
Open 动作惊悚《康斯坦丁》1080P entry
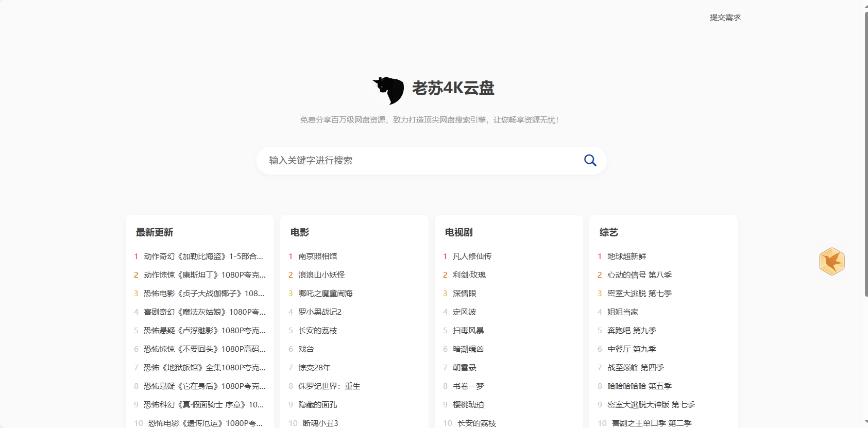[205, 275]
